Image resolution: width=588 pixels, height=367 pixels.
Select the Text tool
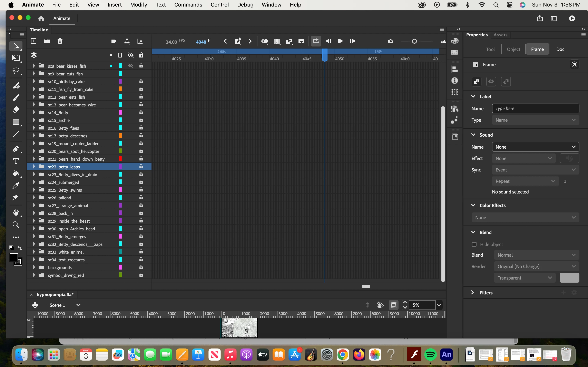[x=16, y=161]
